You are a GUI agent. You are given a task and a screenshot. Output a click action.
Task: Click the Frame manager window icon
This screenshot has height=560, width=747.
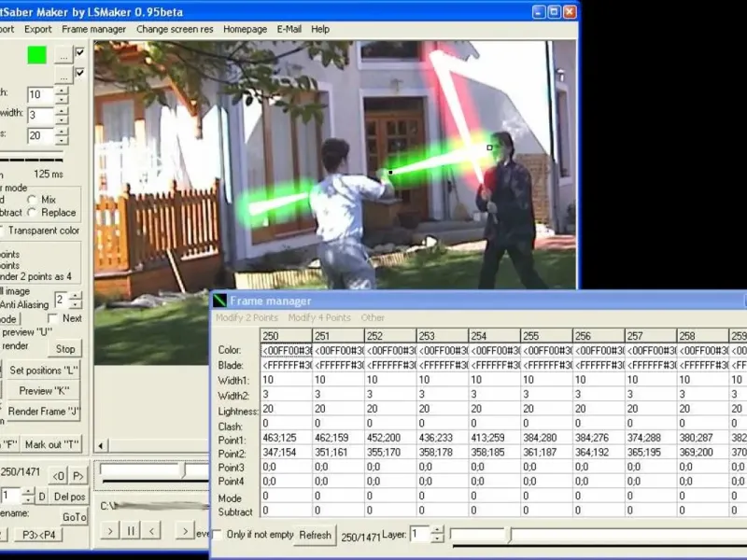220,301
